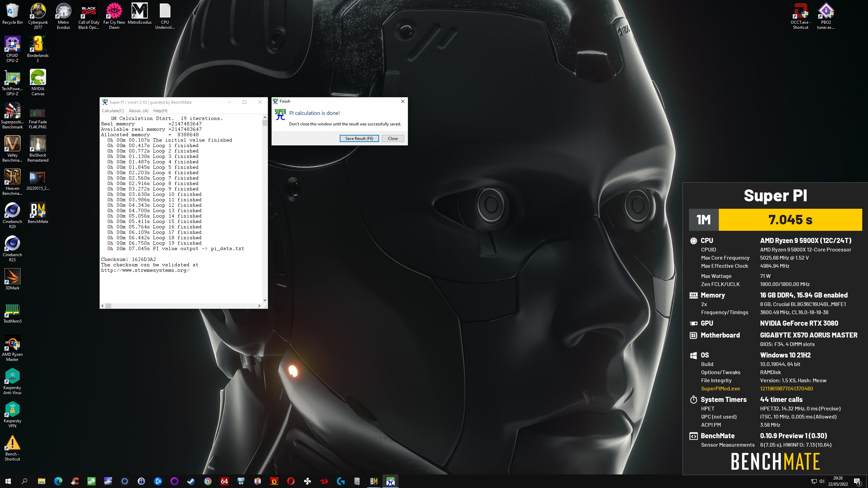Select the AMD Ryzen Master desktop icon
Screen dimensions: 868x488
point(13,348)
